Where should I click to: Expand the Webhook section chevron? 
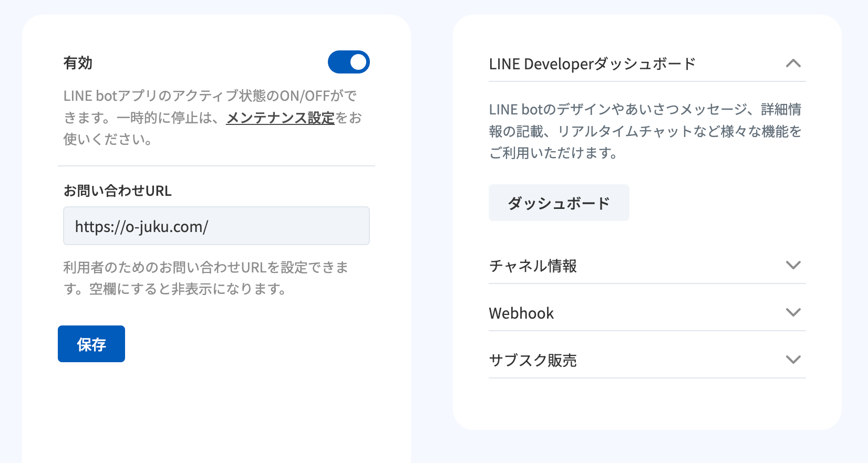tap(793, 312)
